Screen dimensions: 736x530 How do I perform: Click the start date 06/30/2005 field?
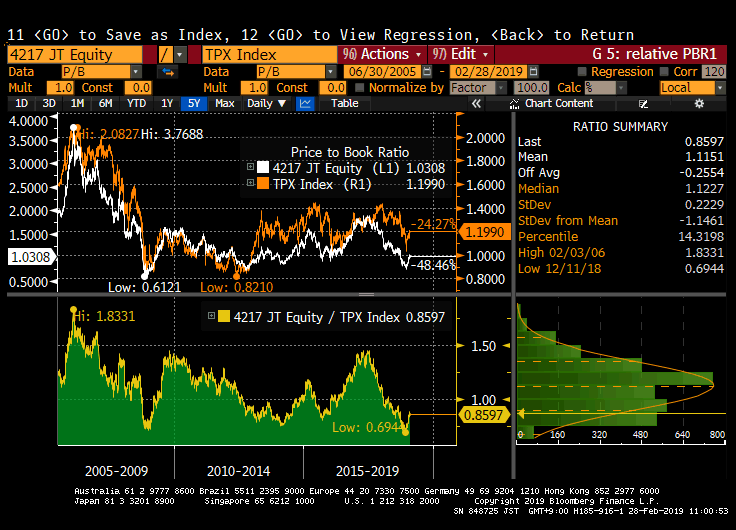(x=373, y=72)
